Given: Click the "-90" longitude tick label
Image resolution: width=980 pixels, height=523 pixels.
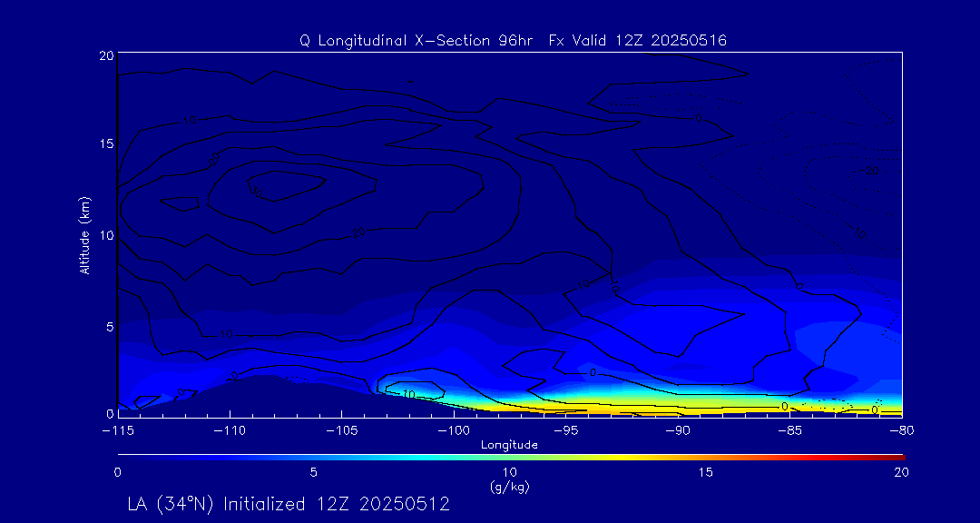Looking at the screenshot, I should click(x=678, y=430).
